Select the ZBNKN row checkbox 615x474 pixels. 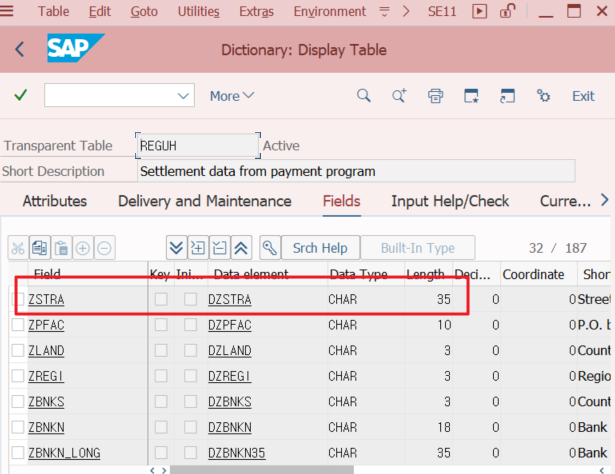click(x=18, y=427)
